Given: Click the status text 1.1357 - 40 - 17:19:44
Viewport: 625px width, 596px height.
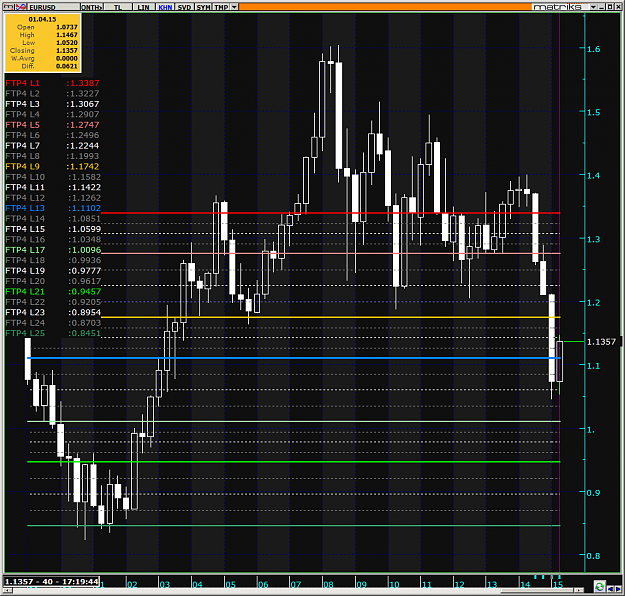Looking at the screenshot, I should point(52,581).
